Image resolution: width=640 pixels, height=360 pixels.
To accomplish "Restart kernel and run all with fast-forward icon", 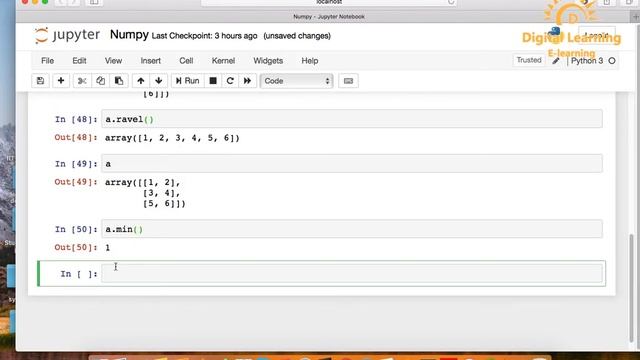I will (x=247, y=81).
